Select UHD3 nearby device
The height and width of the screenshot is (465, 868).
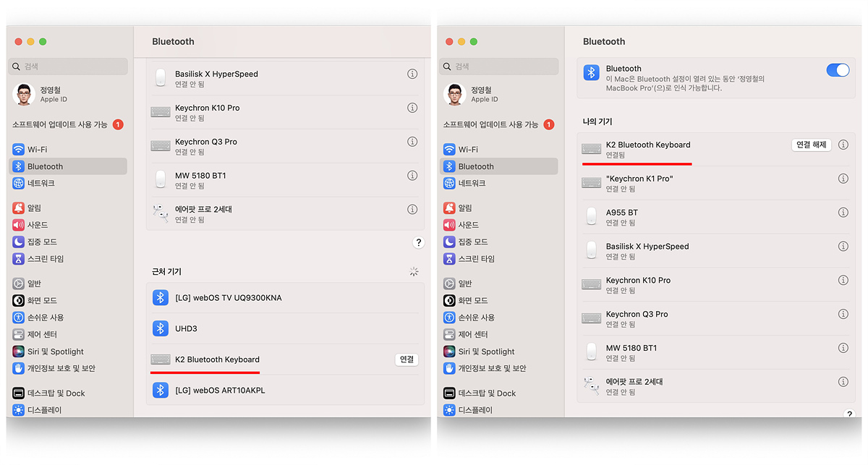click(x=285, y=328)
